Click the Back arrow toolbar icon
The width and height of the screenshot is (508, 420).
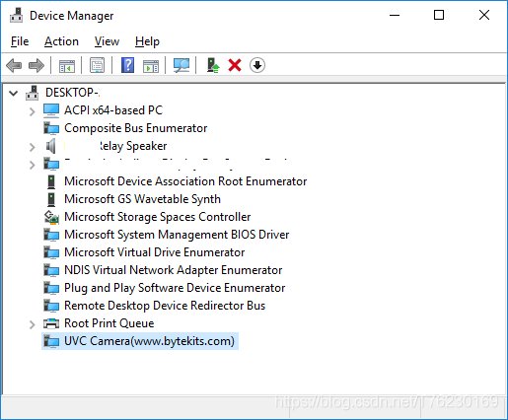(14, 65)
